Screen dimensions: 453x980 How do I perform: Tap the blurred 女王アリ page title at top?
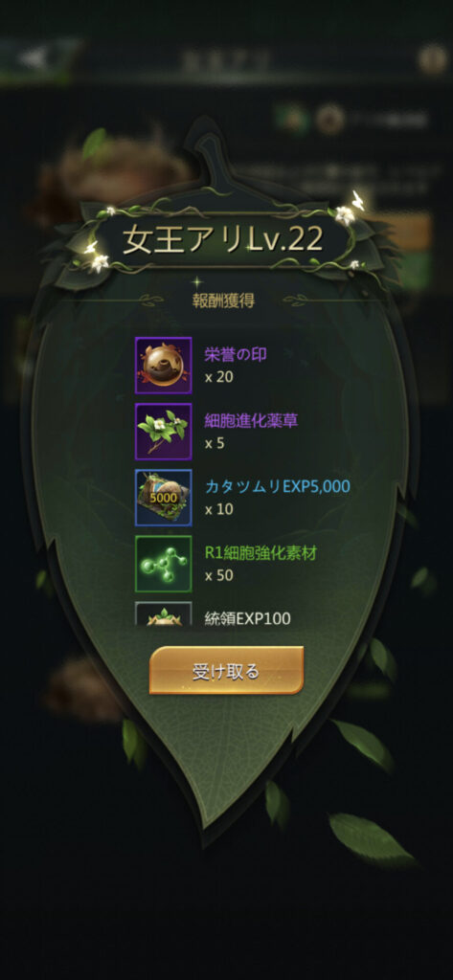coord(225,60)
